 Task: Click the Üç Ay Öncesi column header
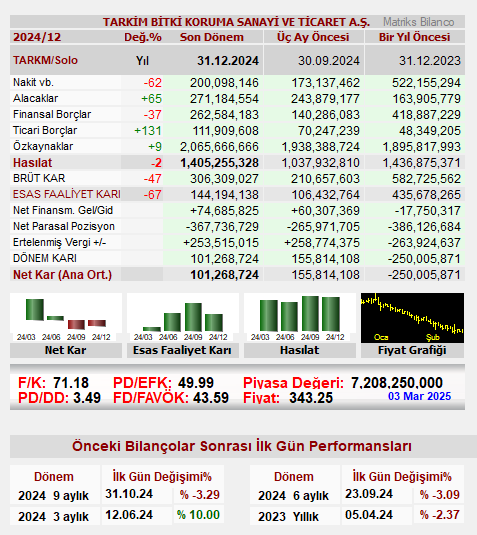click(313, 37)
